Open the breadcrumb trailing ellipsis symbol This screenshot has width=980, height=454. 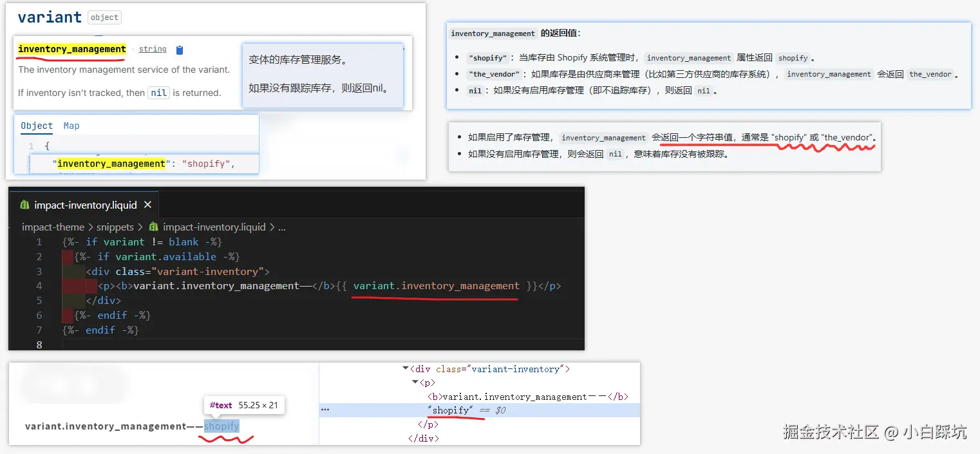pos(281,227)
